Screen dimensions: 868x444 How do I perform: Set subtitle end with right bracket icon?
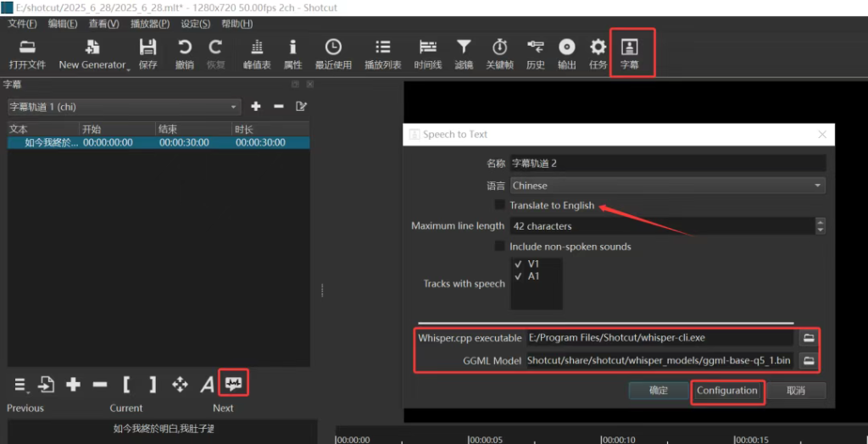[153, 384]
